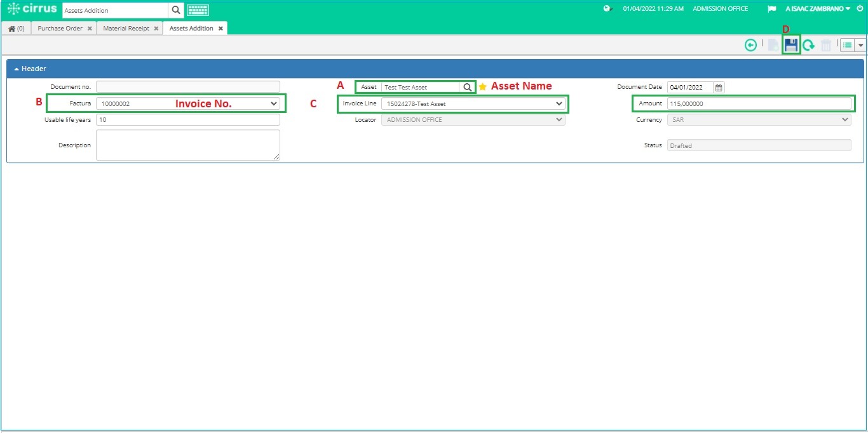Open the Locator dropdown
This screenshot has width=868, height=433.
point(473,119)
